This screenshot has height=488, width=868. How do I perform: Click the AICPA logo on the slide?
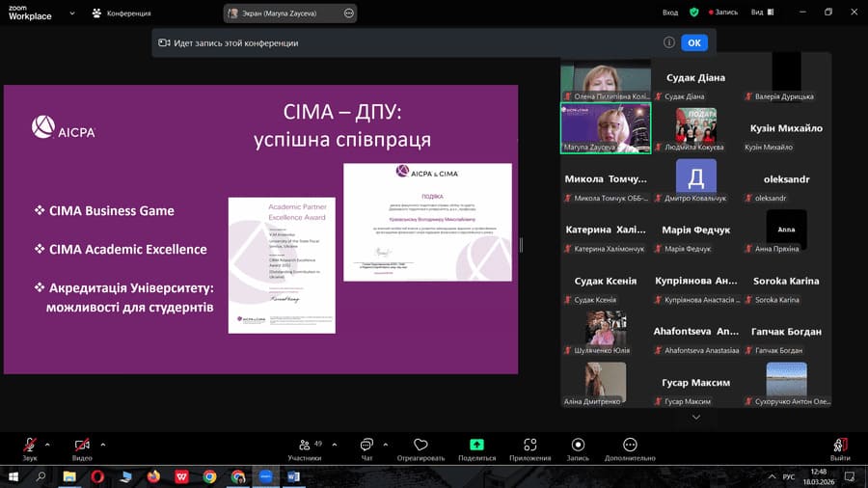63,127
